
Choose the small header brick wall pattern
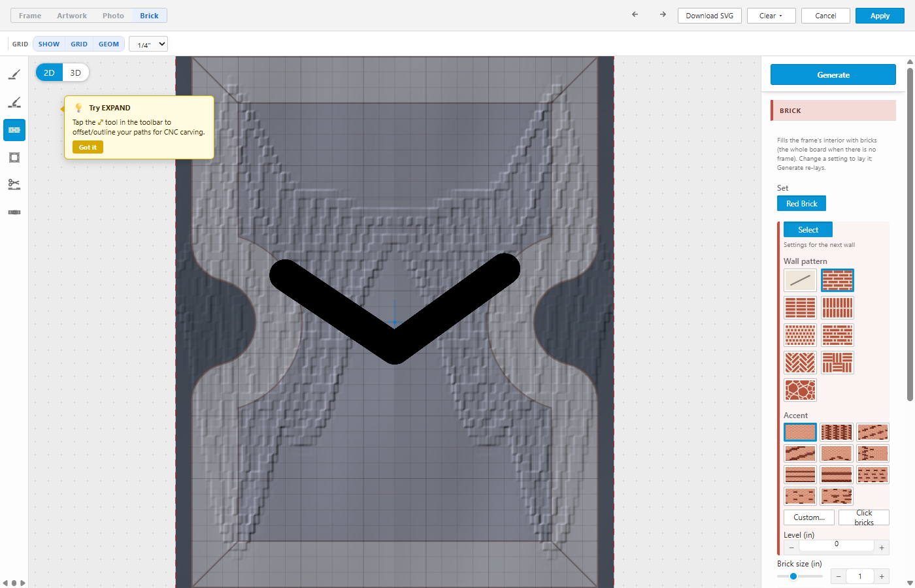click(x=800, y=335)
